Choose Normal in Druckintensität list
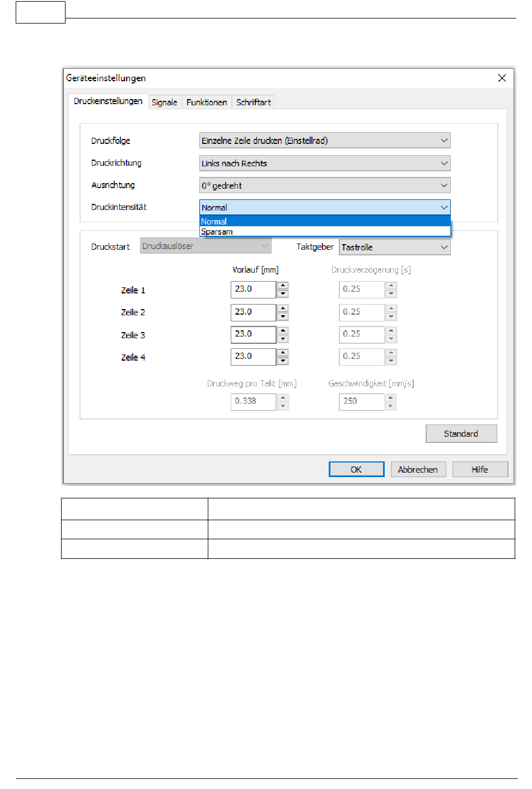 coord(325,222)
